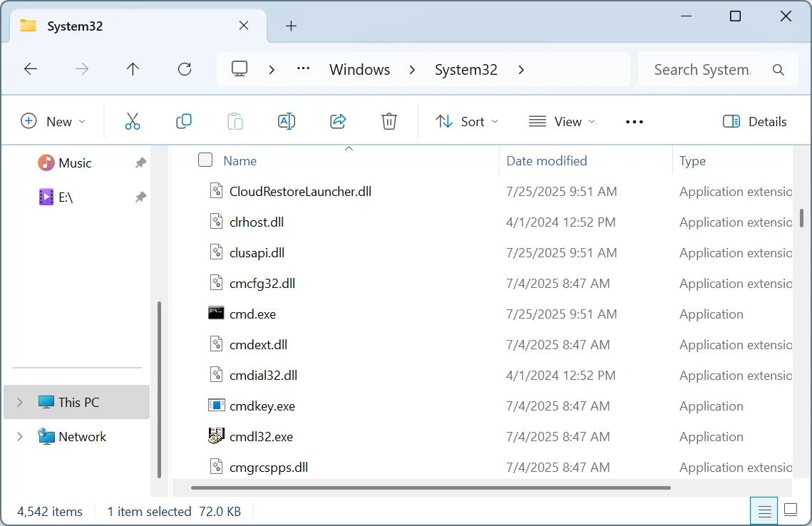The width and height of the screenshot is (812, 526).
Task: Select the cmdext.dll file
Action: click(258, 345)
